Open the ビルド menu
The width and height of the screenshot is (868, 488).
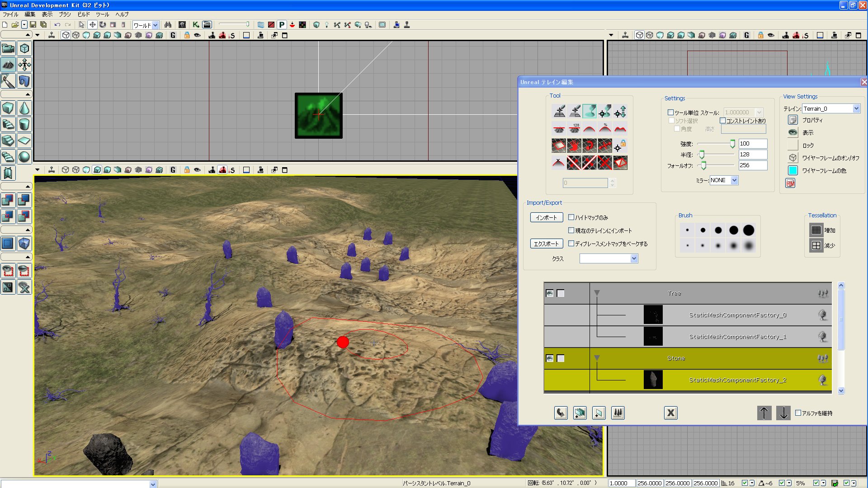(84, 14)
